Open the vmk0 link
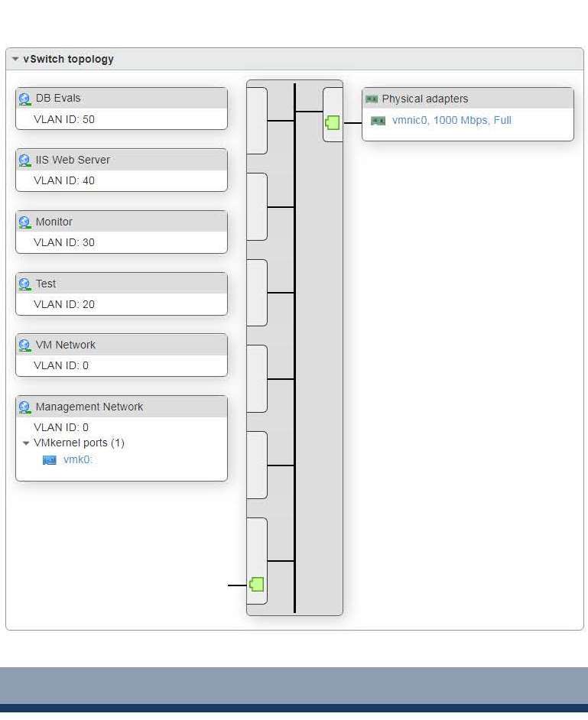The height and width of the screenshot is (720, 588). 76,459
